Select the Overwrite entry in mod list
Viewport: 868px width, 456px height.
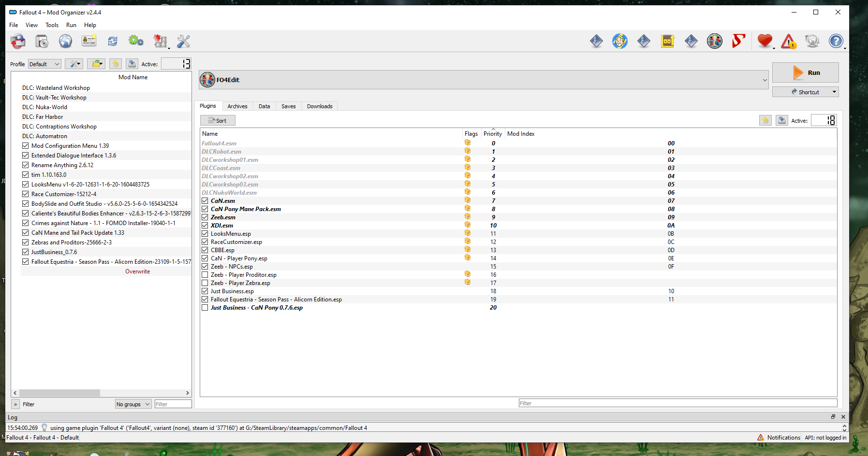(x=138, y=271)
